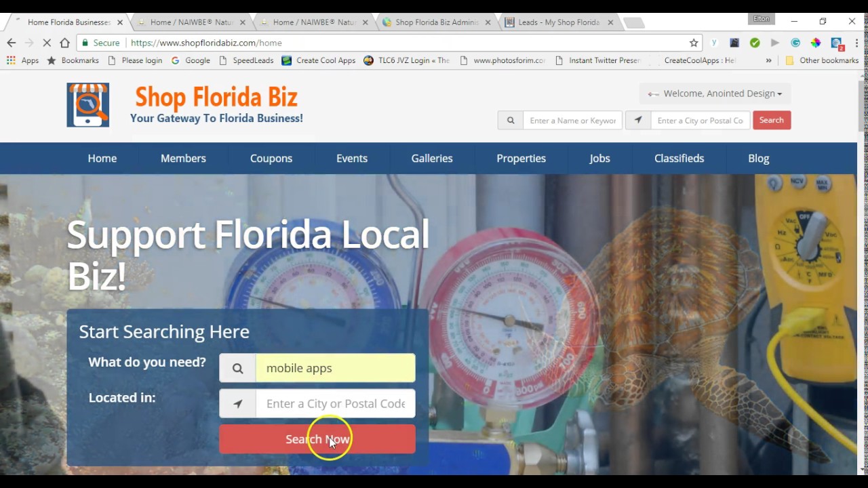The width and height of the screenshot is (868, 488).
Task: Go to the browser home page icon
Action: (64, 43)
